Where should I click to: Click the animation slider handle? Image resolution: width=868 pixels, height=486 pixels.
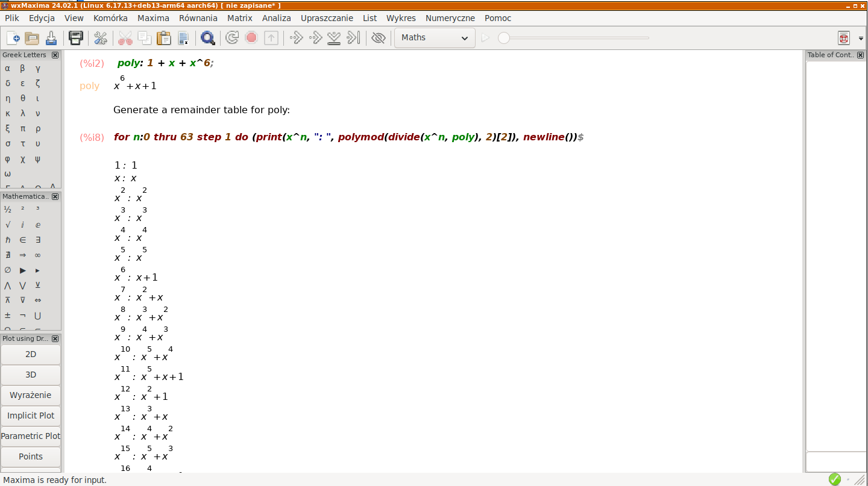point(504,38)
